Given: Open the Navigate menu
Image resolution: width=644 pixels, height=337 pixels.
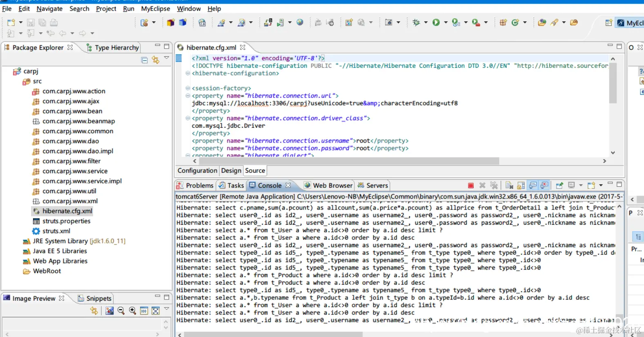Looking at the screenshot, I should tap(49, 9).
